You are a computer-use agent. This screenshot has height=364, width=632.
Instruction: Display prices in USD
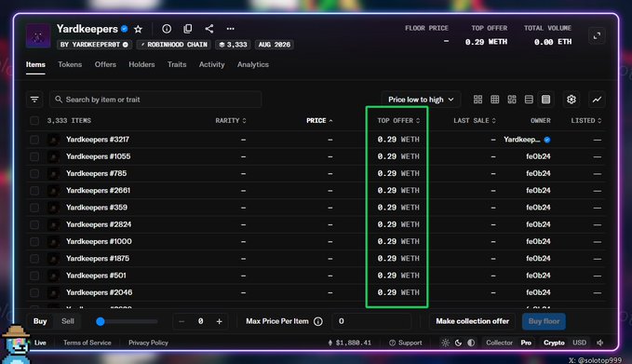(x=580, y=343)
